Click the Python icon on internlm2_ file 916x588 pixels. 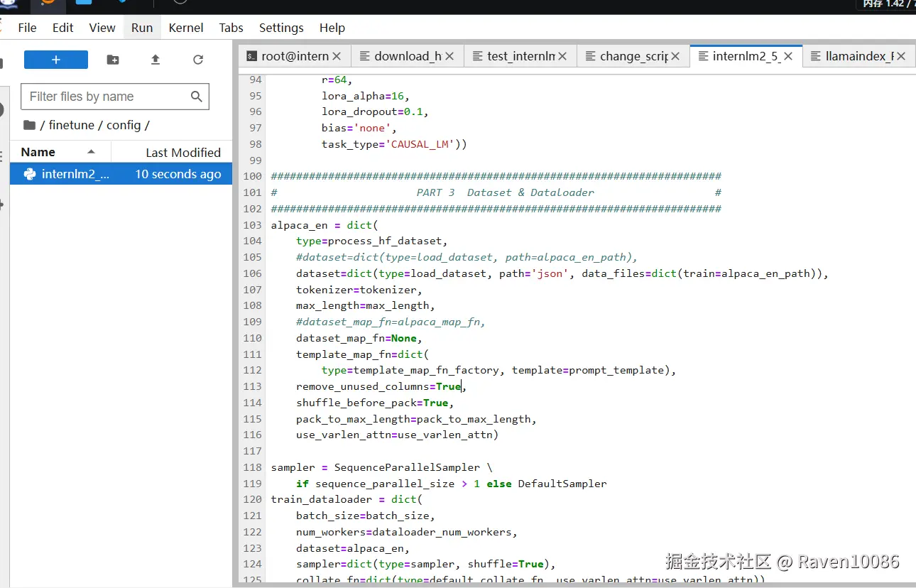(x=30, y=174)
